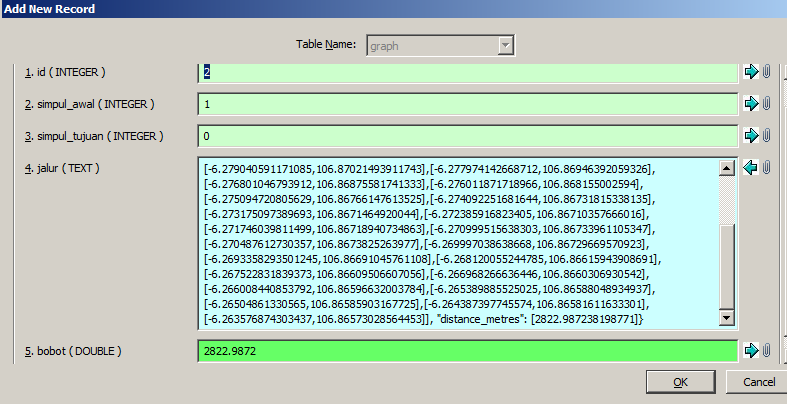This screenshot has height=404, width=787.
Task: Click the arrow icon beside simpul_tujuan field
Action: tap(752, 135)
